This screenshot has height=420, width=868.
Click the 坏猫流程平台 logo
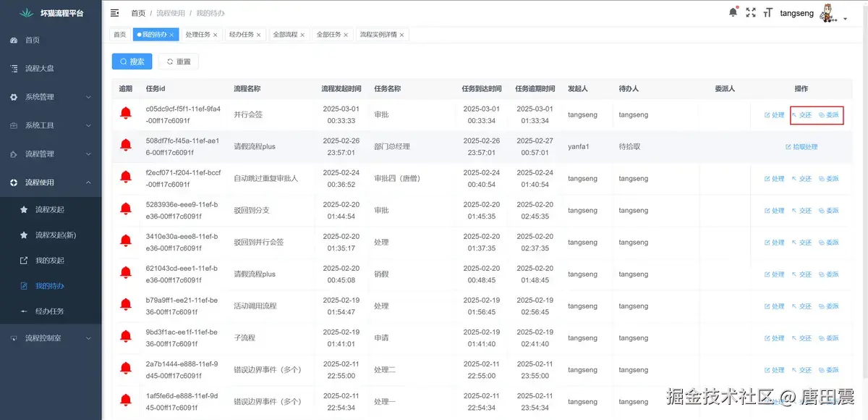[x=51, y=13]
